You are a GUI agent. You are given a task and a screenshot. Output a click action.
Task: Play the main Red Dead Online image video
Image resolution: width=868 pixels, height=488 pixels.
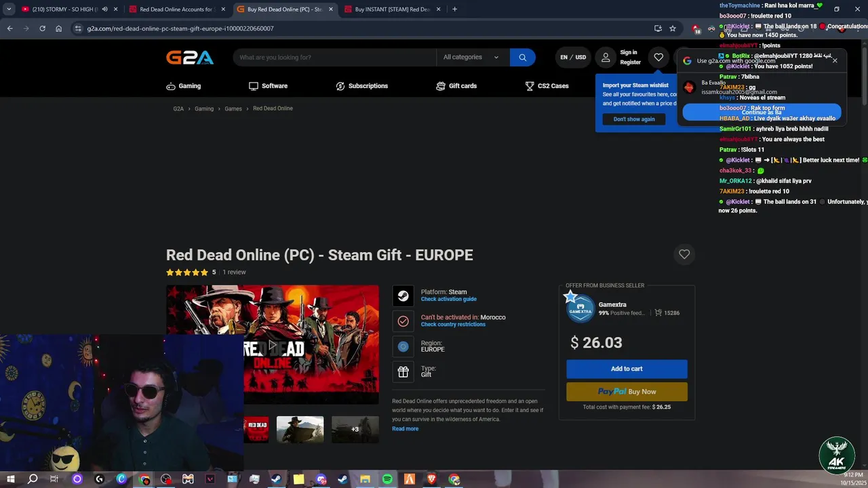click(x=273, y=345)
